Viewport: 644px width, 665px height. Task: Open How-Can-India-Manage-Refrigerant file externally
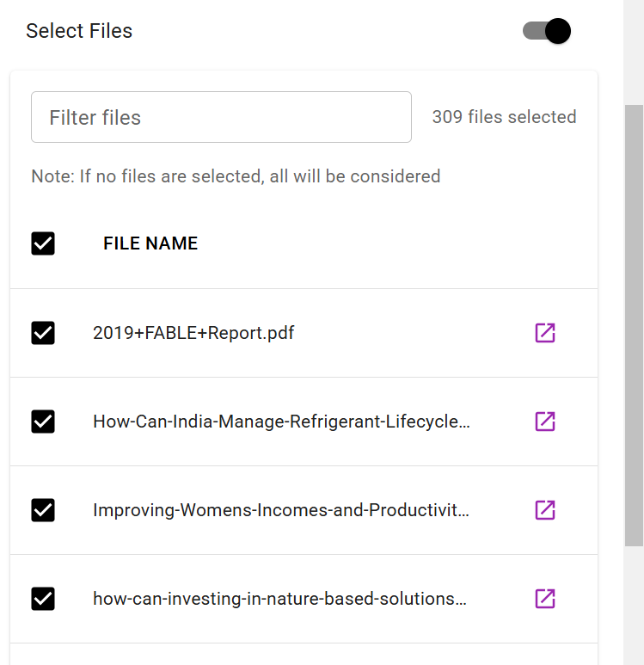545,421
